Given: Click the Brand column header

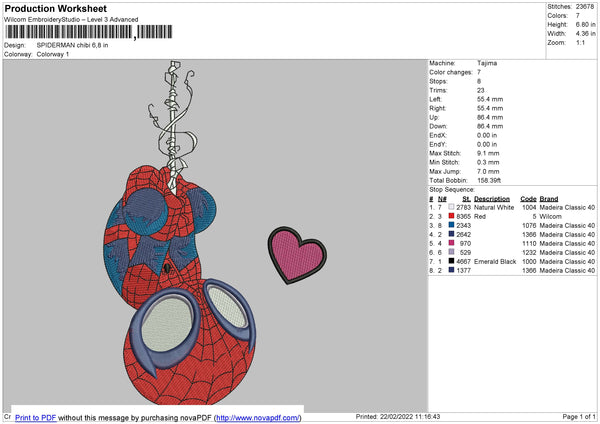Looking at the screenshot, I should [x=549, y=199].
